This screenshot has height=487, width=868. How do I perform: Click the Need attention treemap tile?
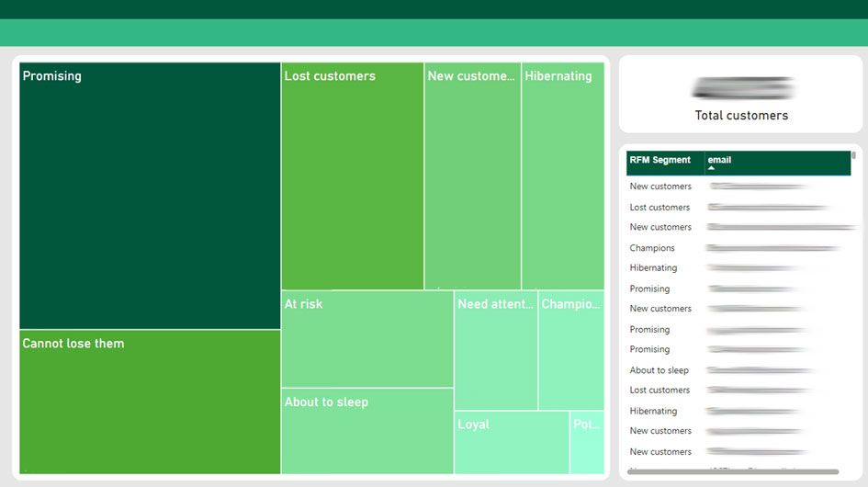coord(495,350)
